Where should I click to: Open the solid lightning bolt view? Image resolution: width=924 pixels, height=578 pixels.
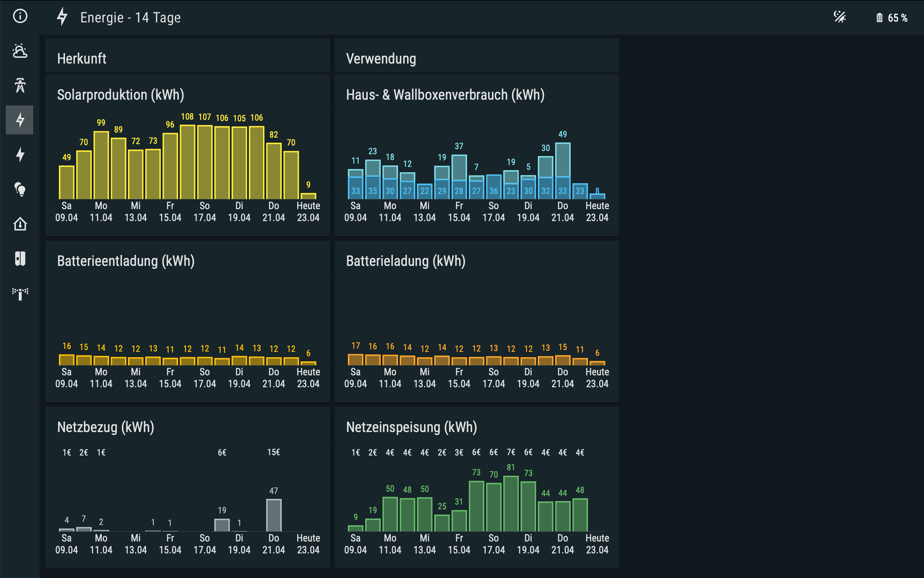click(x=20, y=155)
